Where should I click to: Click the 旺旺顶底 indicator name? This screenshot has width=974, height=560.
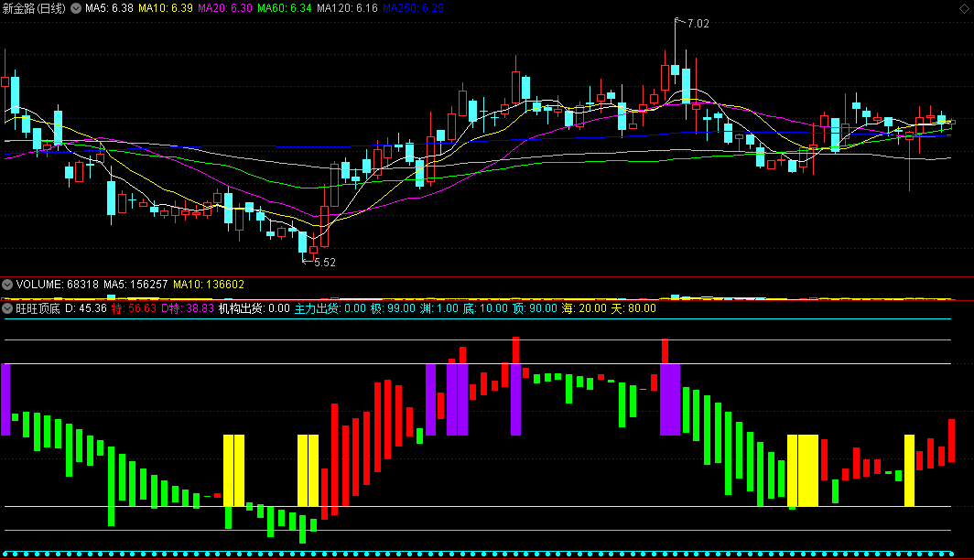point(38,308)
